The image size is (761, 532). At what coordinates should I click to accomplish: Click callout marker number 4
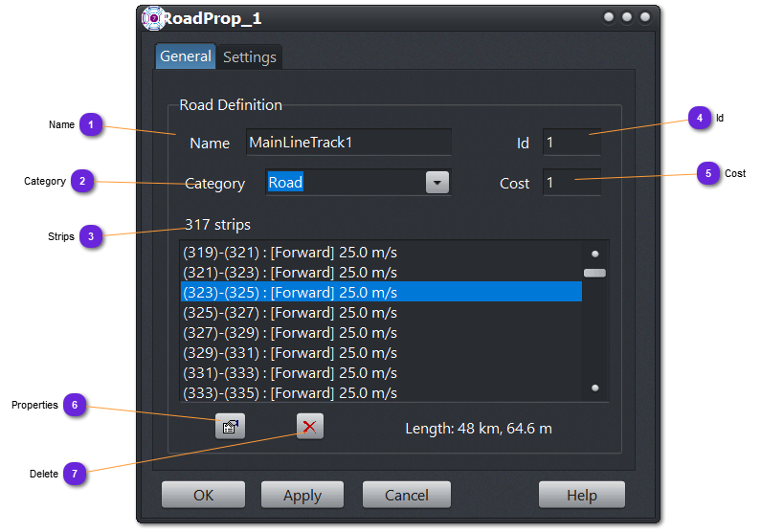700,118
